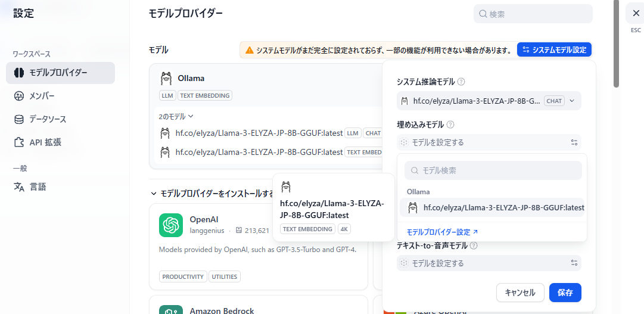Viewport: 644px width, 314px height.
Task: Click the database icon for データソース
Action: click(19, 120)
